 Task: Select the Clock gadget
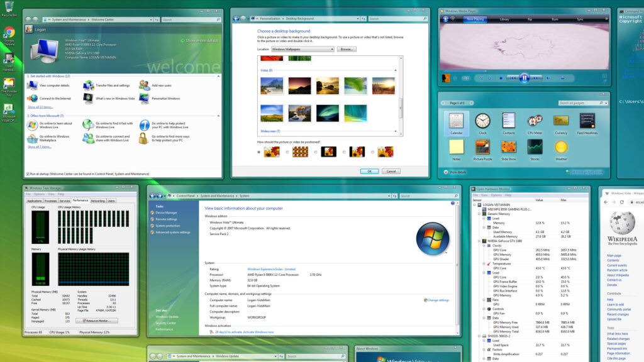coord(482,124)
